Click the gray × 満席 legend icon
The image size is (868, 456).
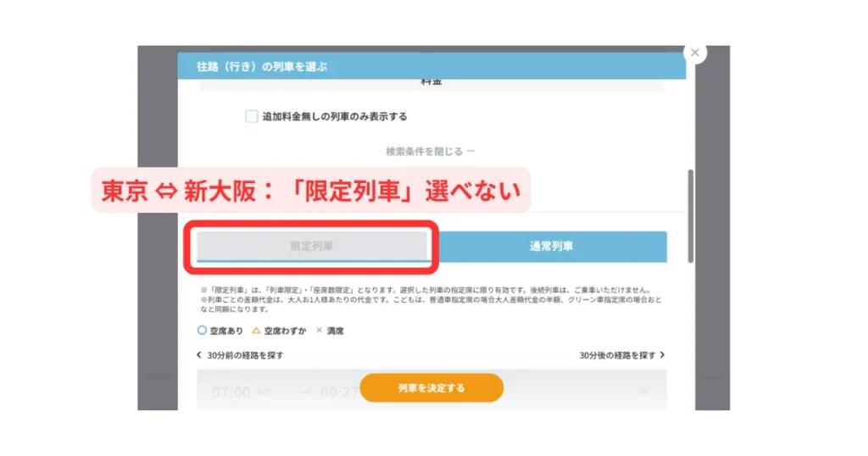point(319,331)
